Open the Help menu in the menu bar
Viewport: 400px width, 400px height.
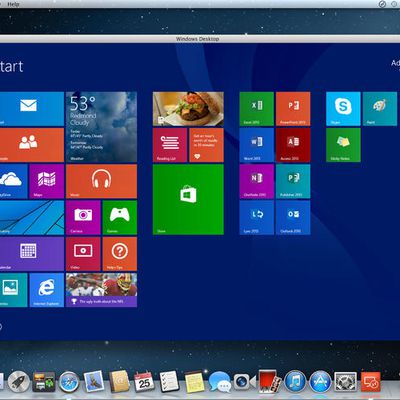coord(13,4)
